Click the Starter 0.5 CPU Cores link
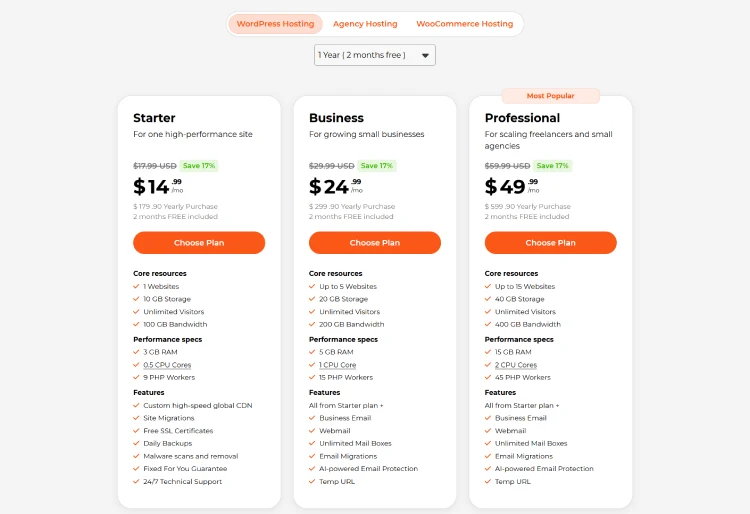Viewport: 750px width, 514px height. tap(168, 365)
